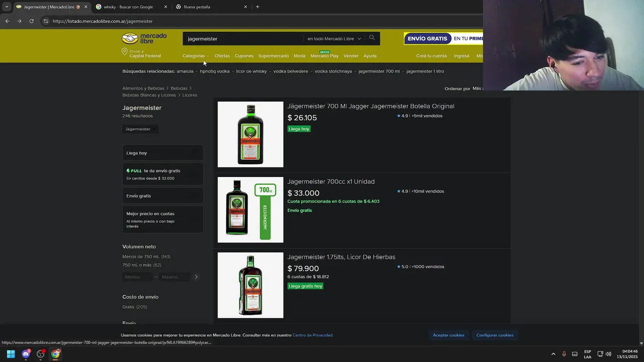Open Discord from the taskbar

[x=26, y=354]
